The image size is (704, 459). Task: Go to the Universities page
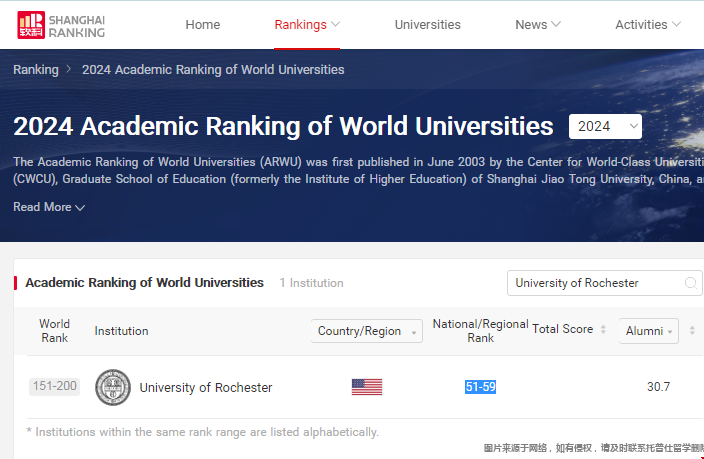point(427,25)
